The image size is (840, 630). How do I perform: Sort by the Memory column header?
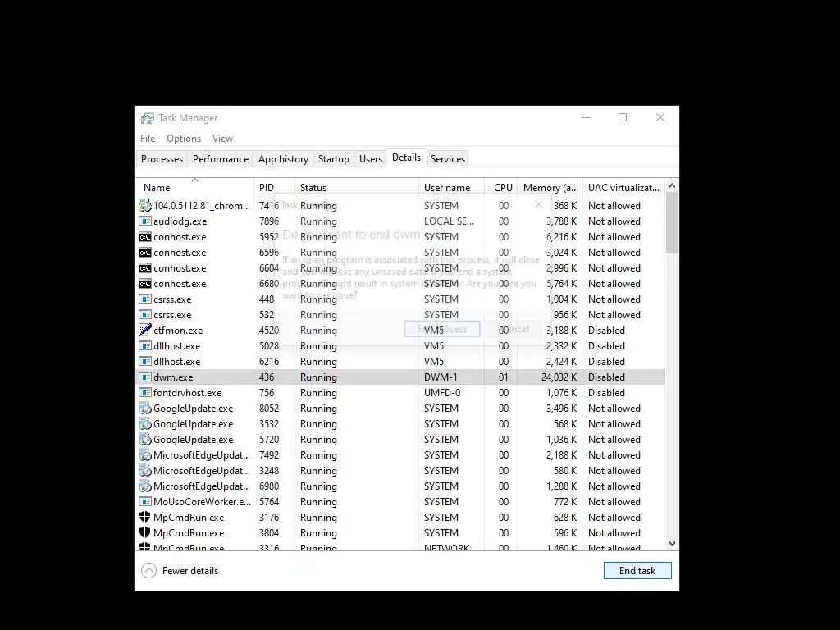(550, 188)
